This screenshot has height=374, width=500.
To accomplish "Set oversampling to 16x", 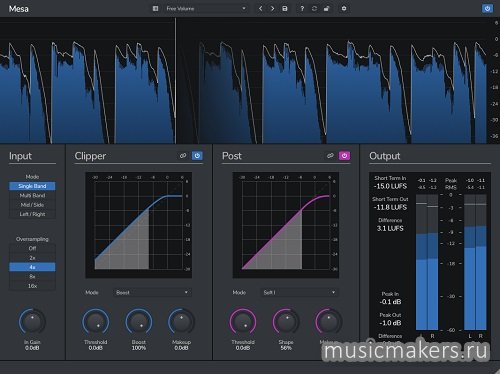I will coord(32,286).
